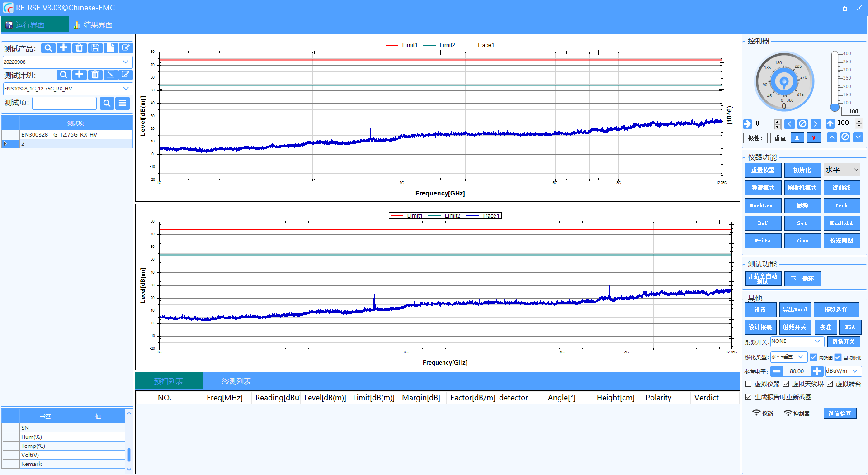Screen dimensions: 868x475
Task: Click the controller WiFi connection status icon
Action: click(x=788, y=413)
